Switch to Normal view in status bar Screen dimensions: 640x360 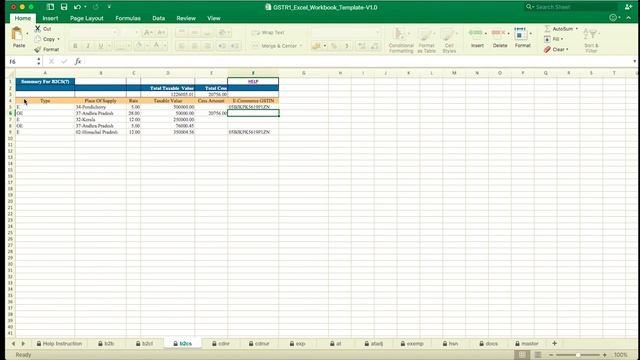[522, 355]
